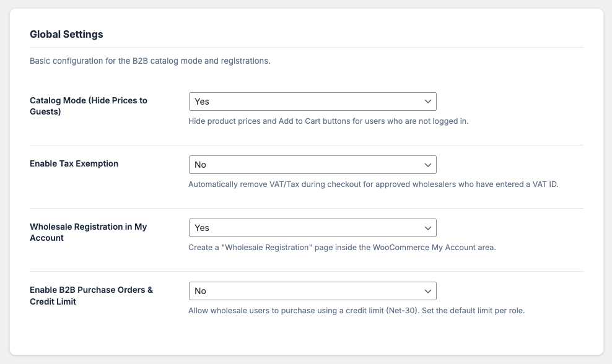Click the Wholesale Registration page help text
Viewport: 612px width, 364px height.
tap(342, 248)
